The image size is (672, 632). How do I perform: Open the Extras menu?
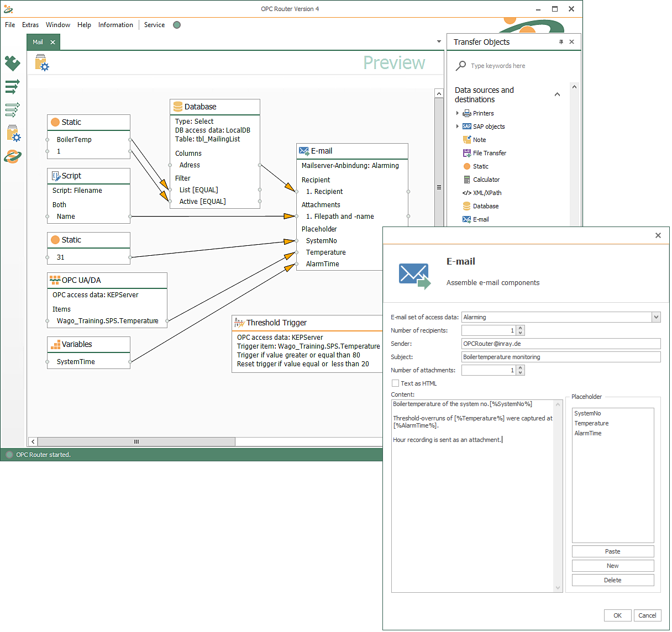click(30, 25)
